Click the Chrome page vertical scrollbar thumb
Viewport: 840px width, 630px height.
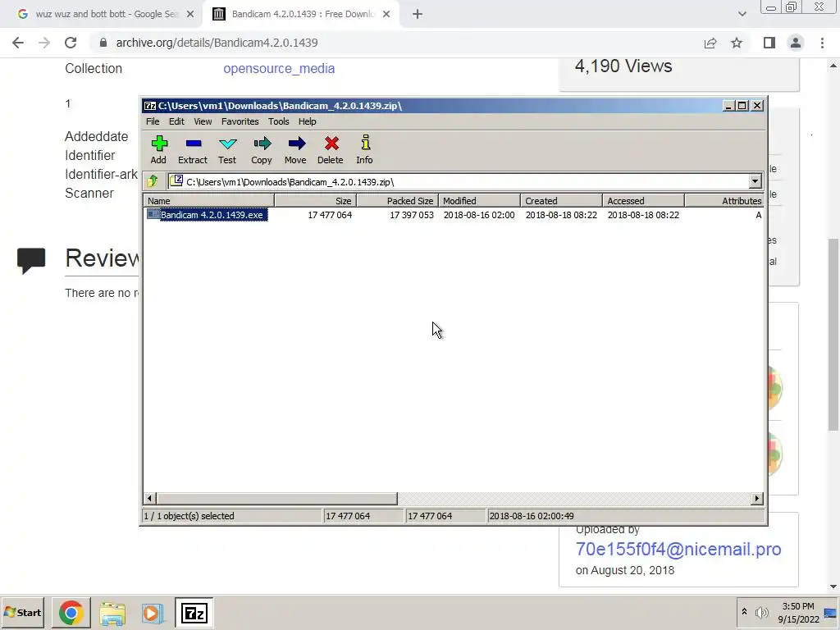[833, 334]
